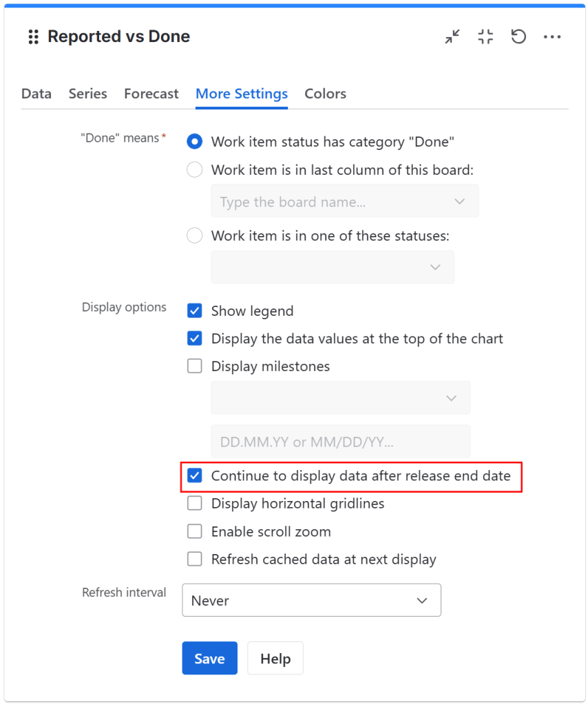The height and width of the screenshot is (704, 588).
Task: Open the Colors tab
Action: 325,94
